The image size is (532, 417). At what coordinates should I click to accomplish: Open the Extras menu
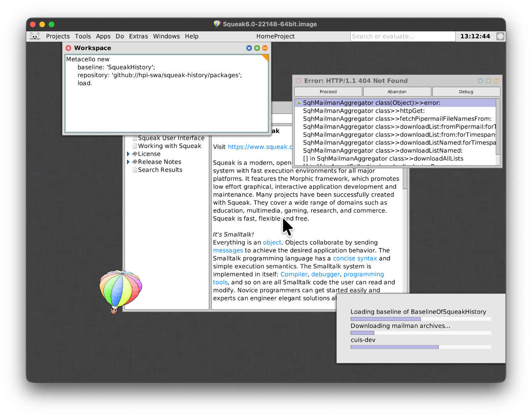[x=138, y=36]
